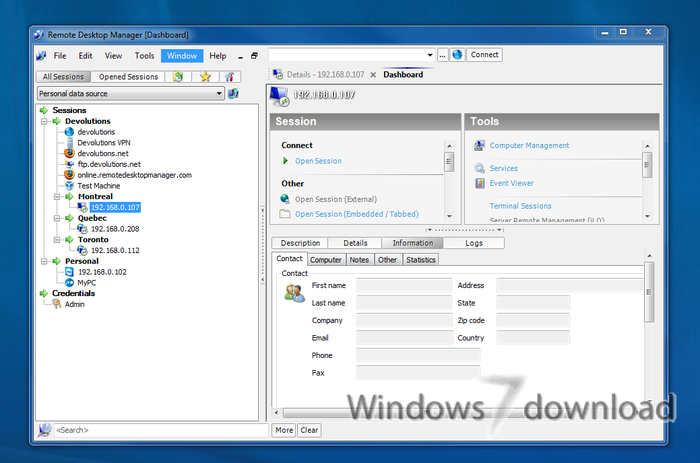
Task: Click the ftp.devolutions.net session icon
Action: (70, 164)
